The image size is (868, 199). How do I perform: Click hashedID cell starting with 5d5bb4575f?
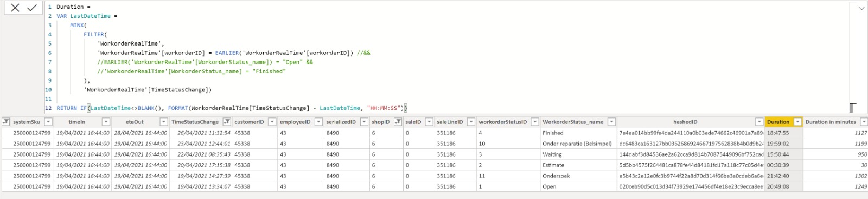tap(691, 165)
